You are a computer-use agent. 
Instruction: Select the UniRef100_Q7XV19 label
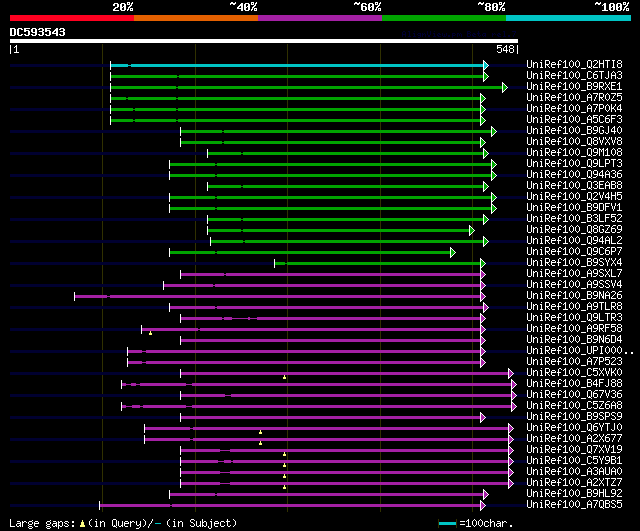pyautogui.click(x=574, y=450)
